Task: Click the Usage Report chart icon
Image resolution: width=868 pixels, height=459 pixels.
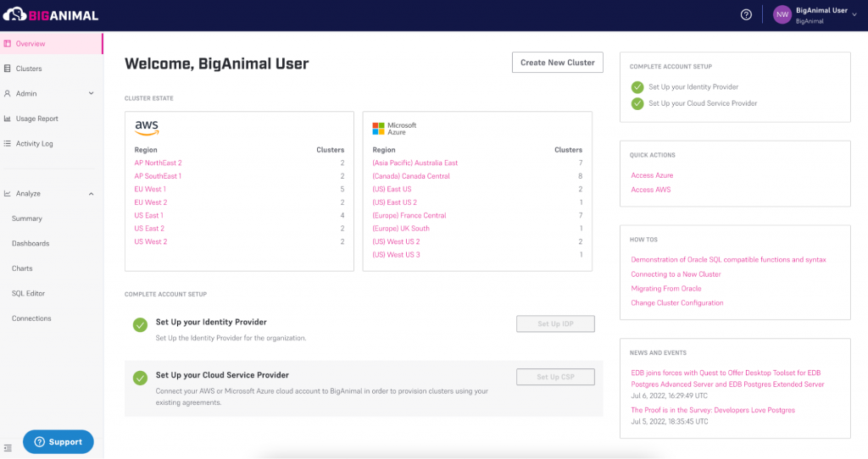Action: pos(8,119)
